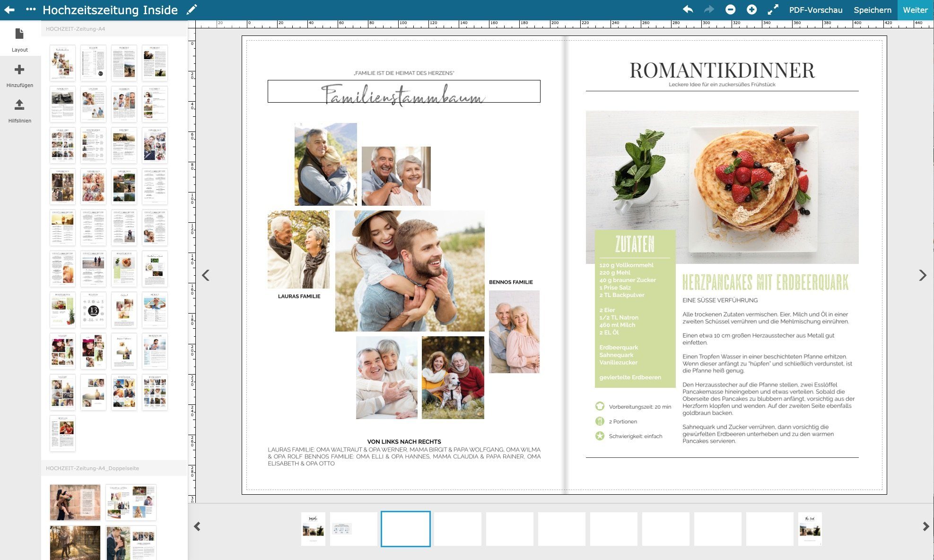Viewport: 934px width, 560px height.
Task: Open the Hinzufügen panel
Action: click(19, 76)
